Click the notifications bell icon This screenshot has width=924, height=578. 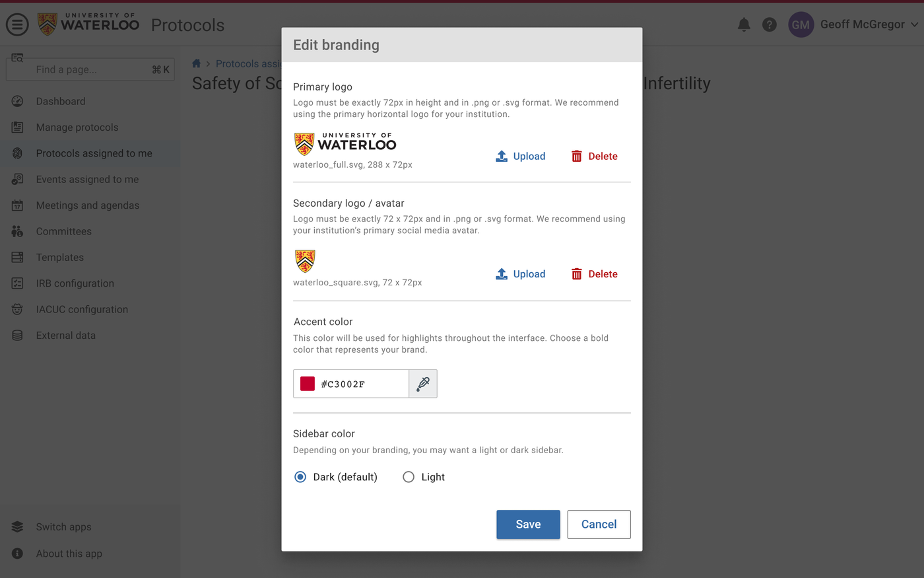pos(744,24)
